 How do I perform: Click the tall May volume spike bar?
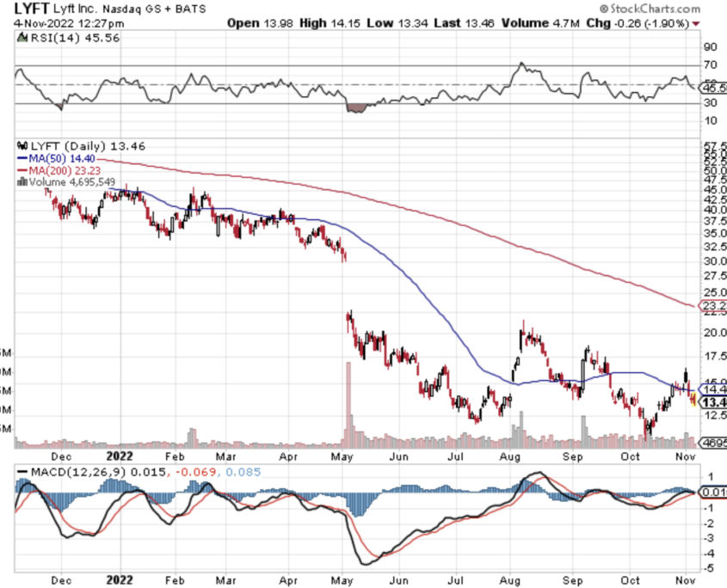tap(348, 404)
